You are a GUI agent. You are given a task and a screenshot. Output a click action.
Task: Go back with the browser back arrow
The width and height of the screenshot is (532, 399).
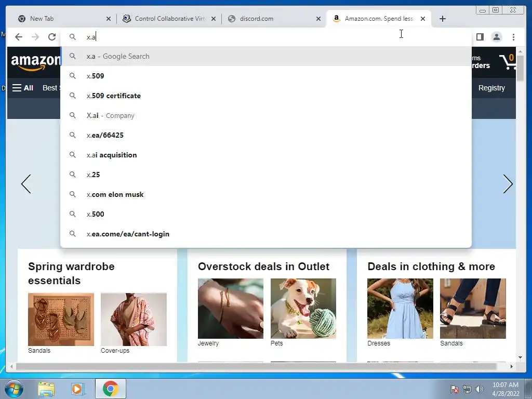19,37
